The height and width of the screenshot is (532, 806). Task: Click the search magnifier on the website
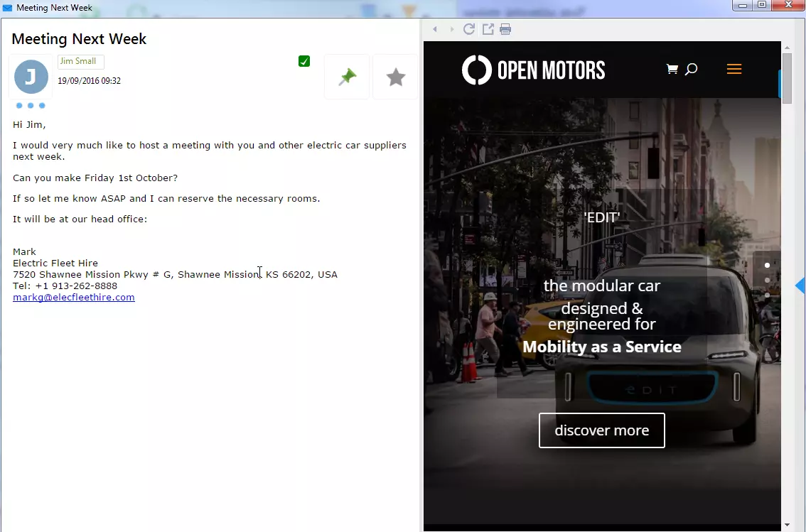[x=691, y=69]
